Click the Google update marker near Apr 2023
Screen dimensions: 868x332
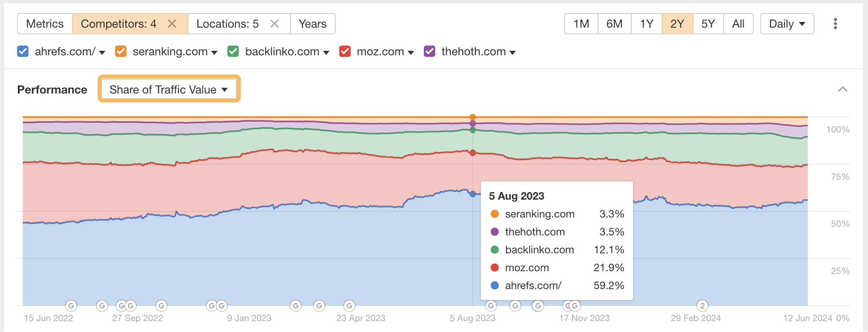point(349,306)
